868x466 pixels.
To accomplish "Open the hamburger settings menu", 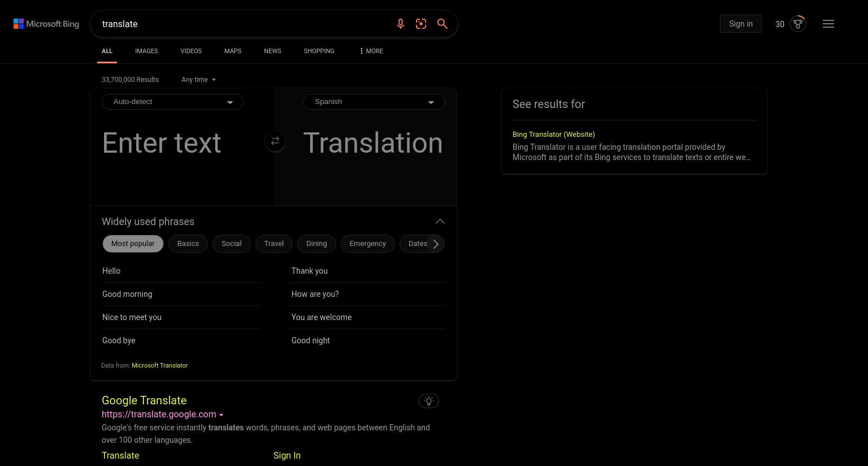I will tap(828, 24).
